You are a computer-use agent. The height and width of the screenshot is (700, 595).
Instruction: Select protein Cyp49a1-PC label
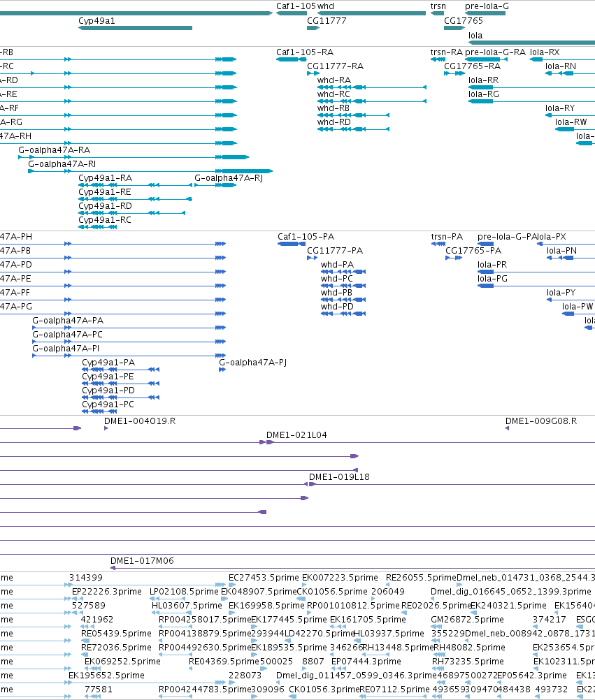108,404
